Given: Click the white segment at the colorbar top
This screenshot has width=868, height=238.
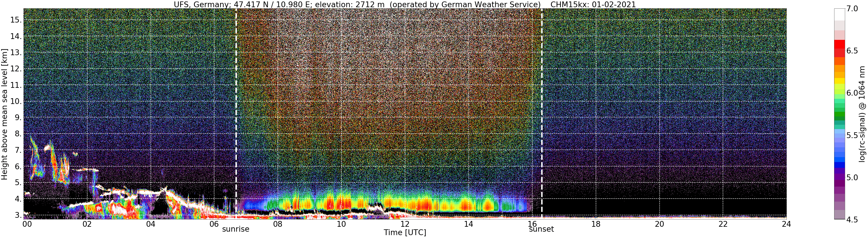Looking at the screenshot, I should click(x=839, y=14).
